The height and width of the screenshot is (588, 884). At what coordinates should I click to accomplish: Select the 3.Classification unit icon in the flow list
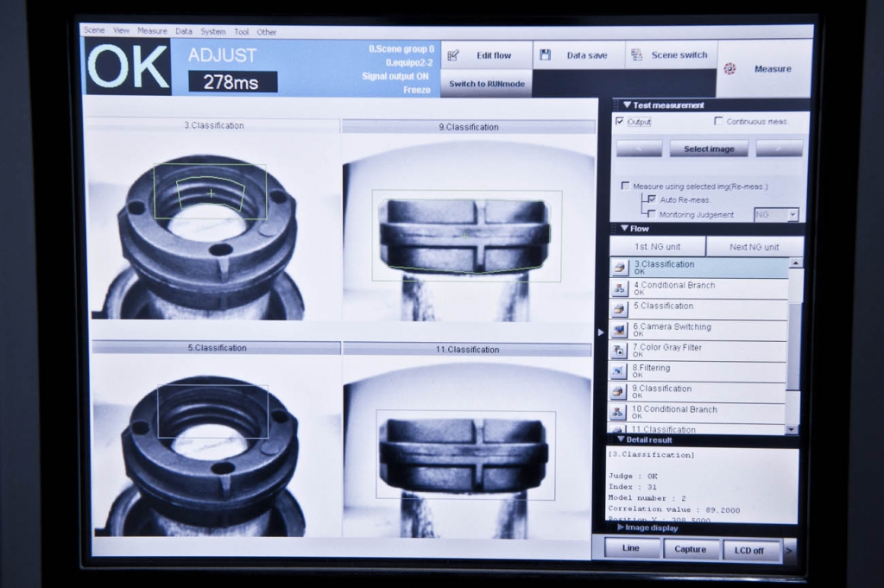coord(620,268)
